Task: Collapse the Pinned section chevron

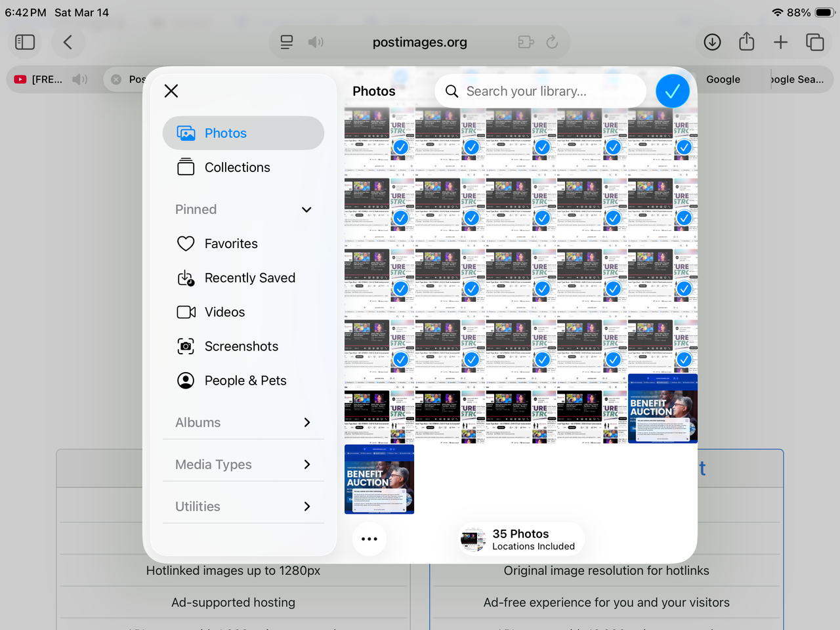Action: 306,209
